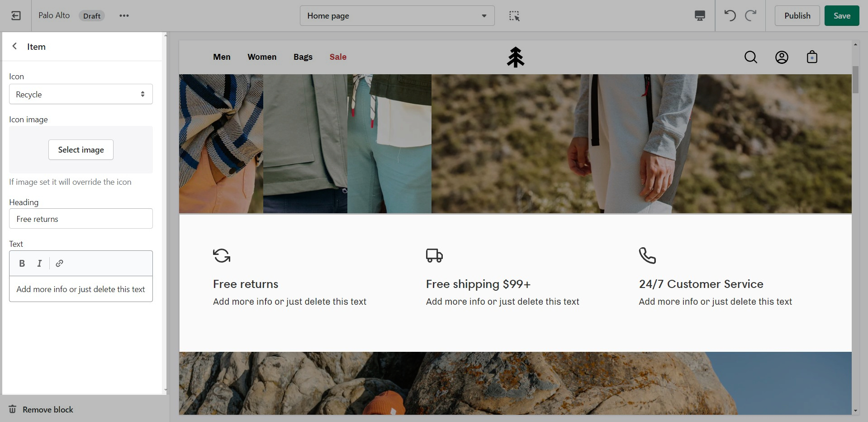Apply bold formatting in the text editor
The image size is (868, 422).
click(22, 264)
